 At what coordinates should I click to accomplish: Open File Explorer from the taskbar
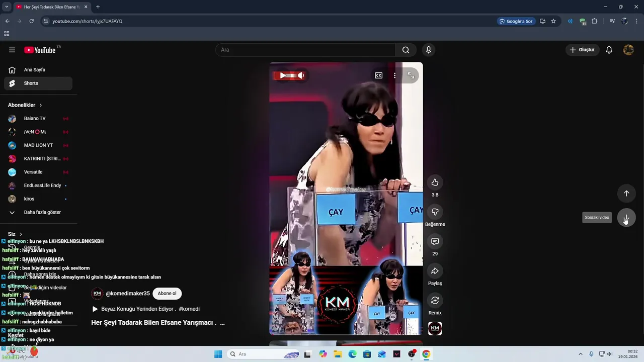[x=338, y=354]
